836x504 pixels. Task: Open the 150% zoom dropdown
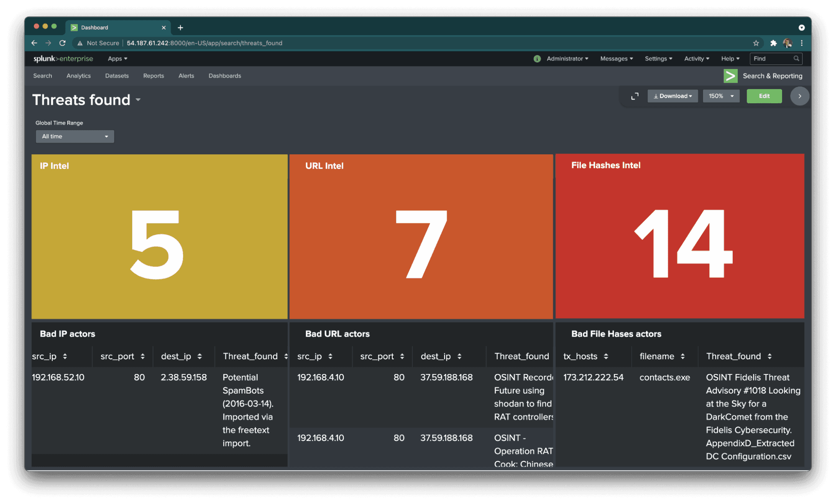pyautogui.click(x=721, y=96)
